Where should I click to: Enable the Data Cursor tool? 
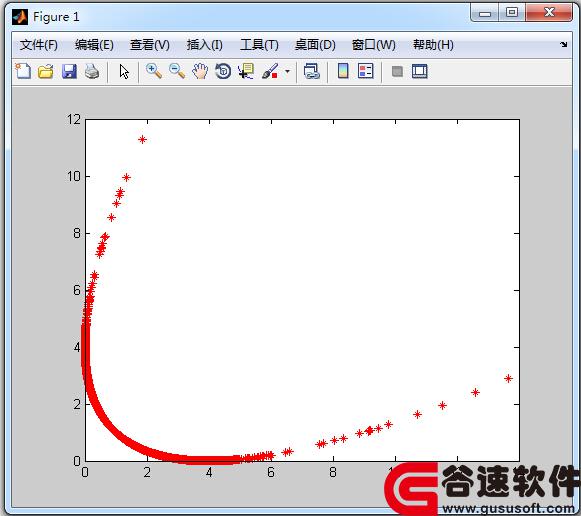click(246, 71)
